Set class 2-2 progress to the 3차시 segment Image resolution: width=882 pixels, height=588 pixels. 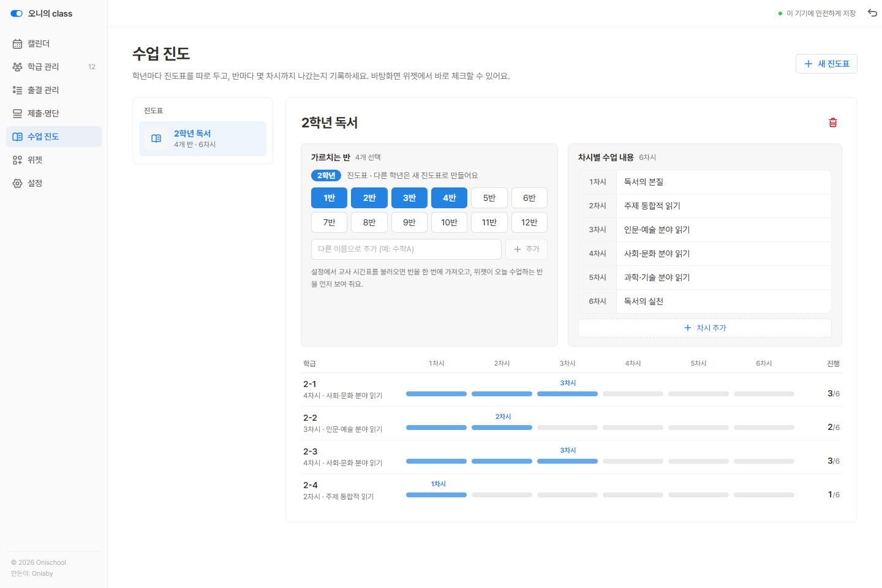(x=567, y=428)
